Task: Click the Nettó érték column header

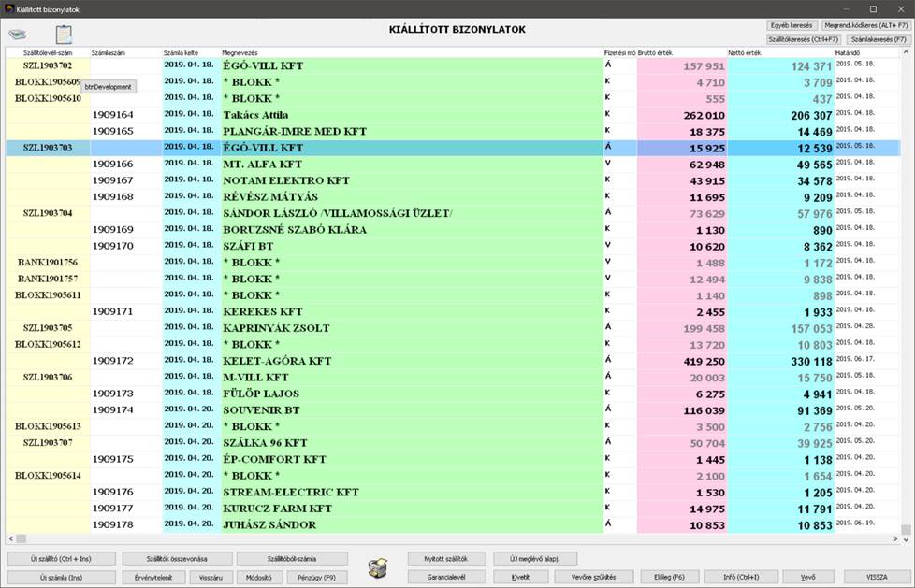Action: click(x=781, y=53)
